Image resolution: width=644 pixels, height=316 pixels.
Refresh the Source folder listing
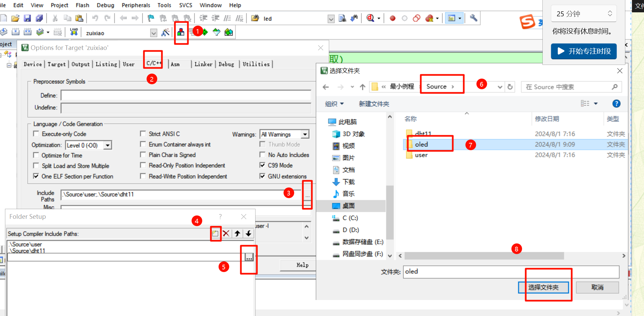pyautogui.click(x=510, y=87)
